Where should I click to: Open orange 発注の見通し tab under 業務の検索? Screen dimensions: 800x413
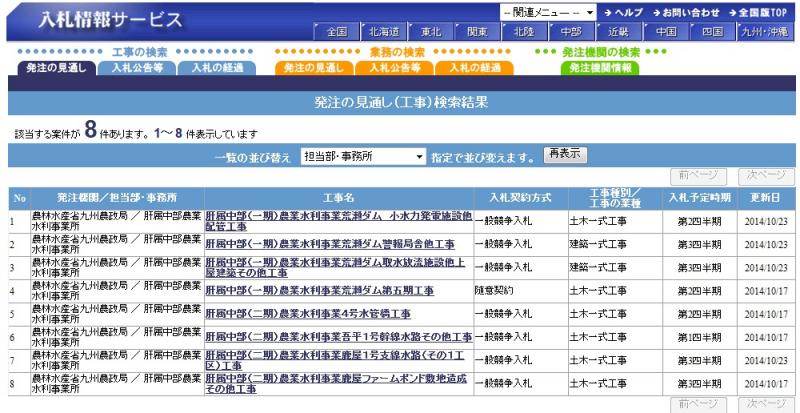pos(314,68)
